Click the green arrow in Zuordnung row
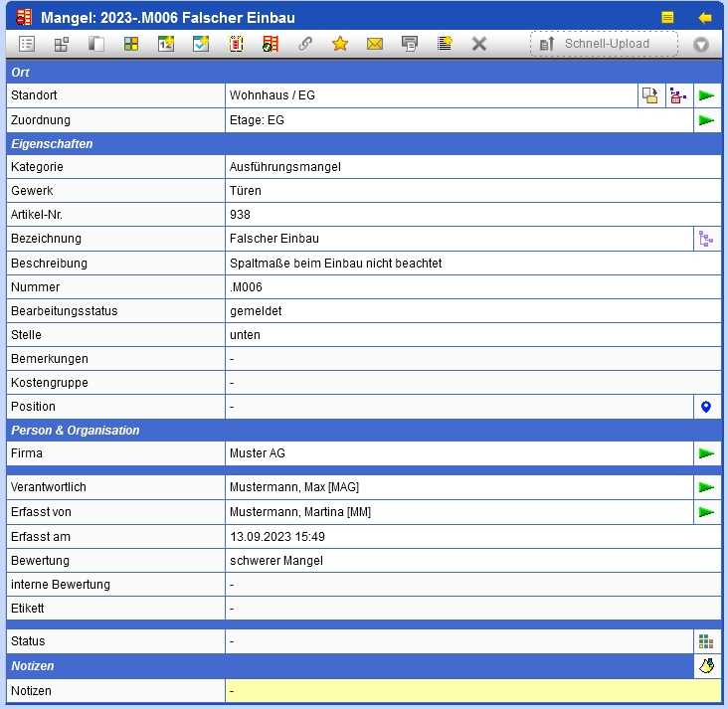Image resolution: width=728 pixels, height=709 pixels. point(706,120)
